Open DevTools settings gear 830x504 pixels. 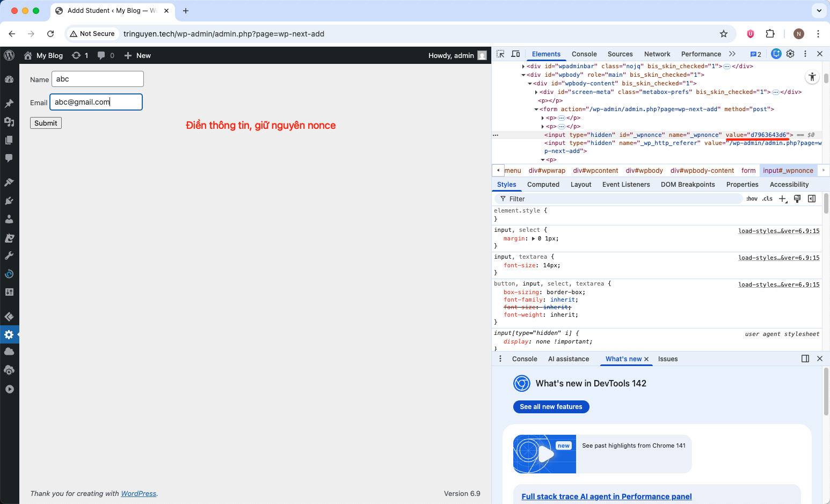point(790,54)
